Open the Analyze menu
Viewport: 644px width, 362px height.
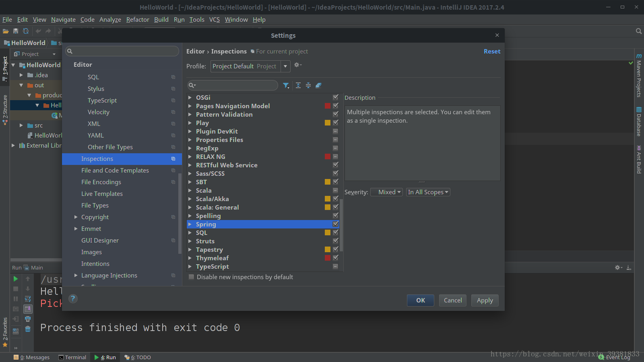(x=110, y=19)
